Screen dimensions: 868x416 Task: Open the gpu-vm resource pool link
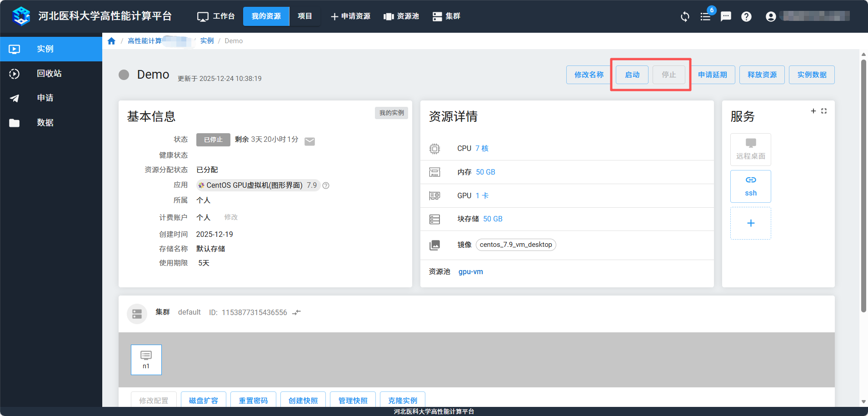470,272
